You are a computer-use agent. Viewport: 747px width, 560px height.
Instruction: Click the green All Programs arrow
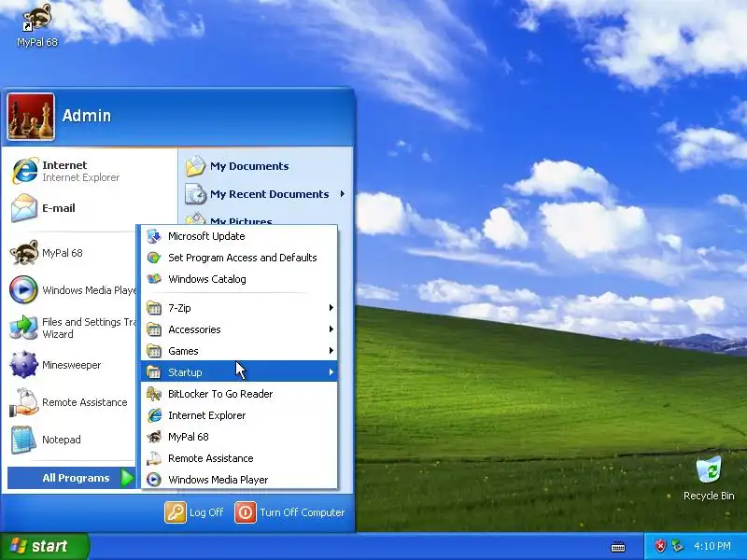coord(127,478)
